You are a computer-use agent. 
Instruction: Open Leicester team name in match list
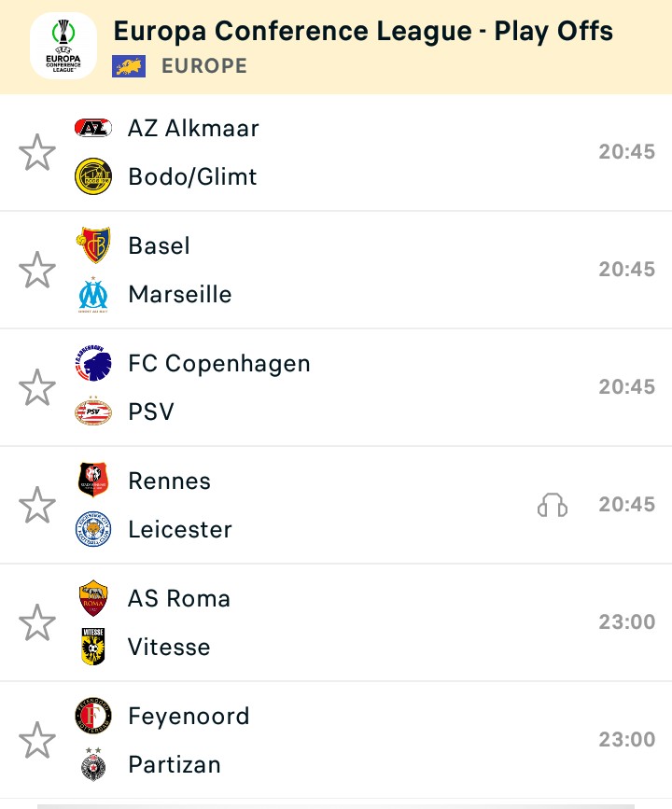(180, 529)
